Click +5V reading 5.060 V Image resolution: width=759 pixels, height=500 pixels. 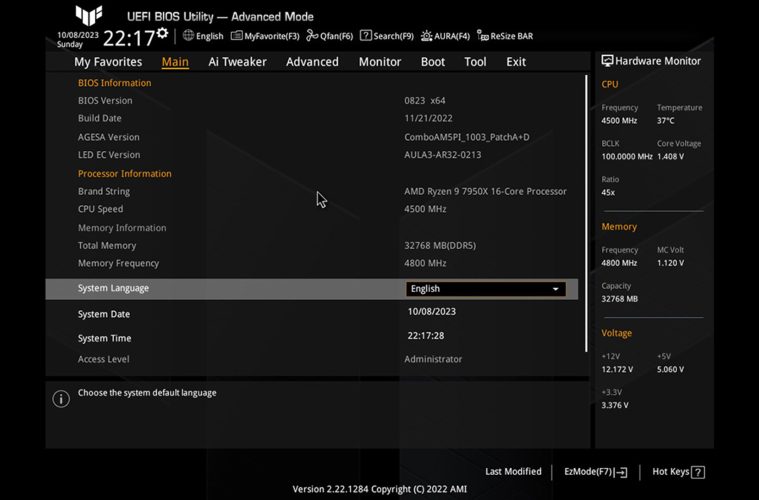(x=670, y=369)
